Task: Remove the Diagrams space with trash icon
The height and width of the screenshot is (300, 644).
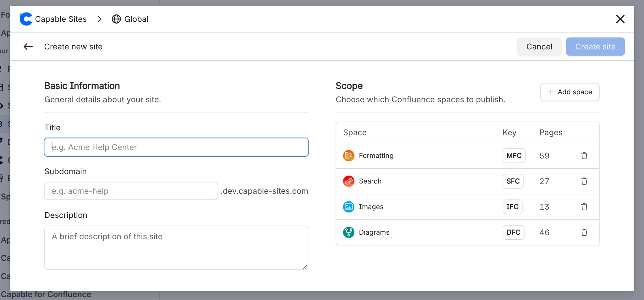Action: tap(584, 232)
